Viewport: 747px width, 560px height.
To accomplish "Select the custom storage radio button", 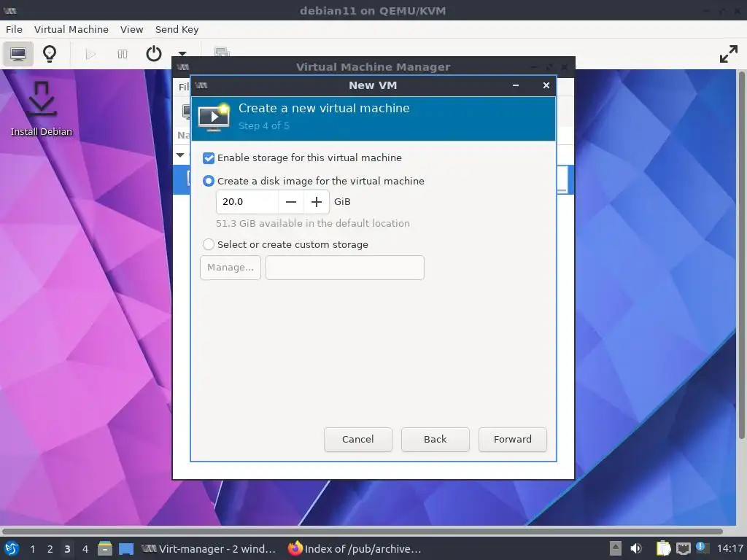I will click(209, 245).
